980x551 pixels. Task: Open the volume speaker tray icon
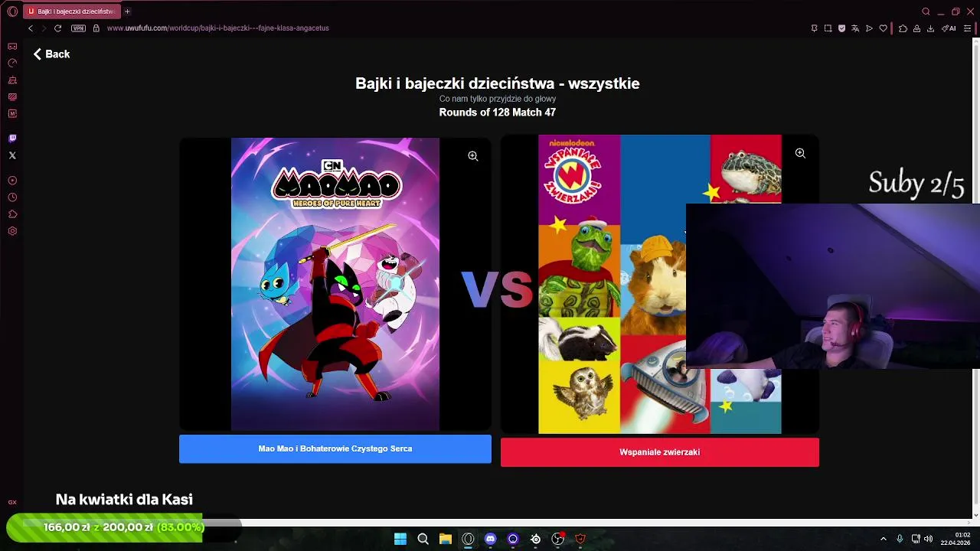coord(928,539)
